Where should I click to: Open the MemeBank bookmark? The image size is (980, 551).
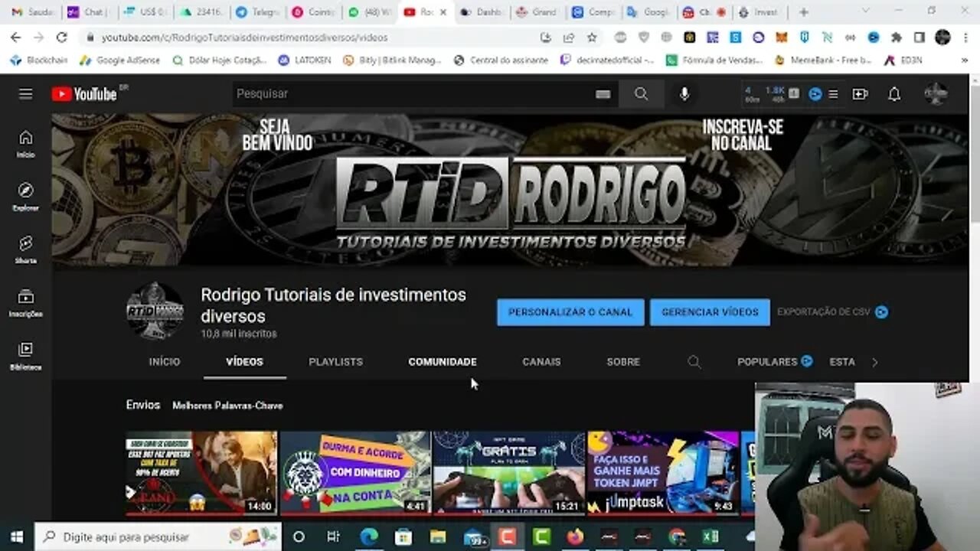click(x=822, y=60)
